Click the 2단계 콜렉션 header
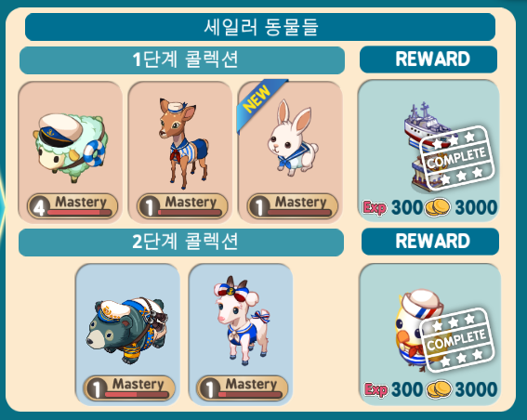The image size is (527, 420). 181,243
